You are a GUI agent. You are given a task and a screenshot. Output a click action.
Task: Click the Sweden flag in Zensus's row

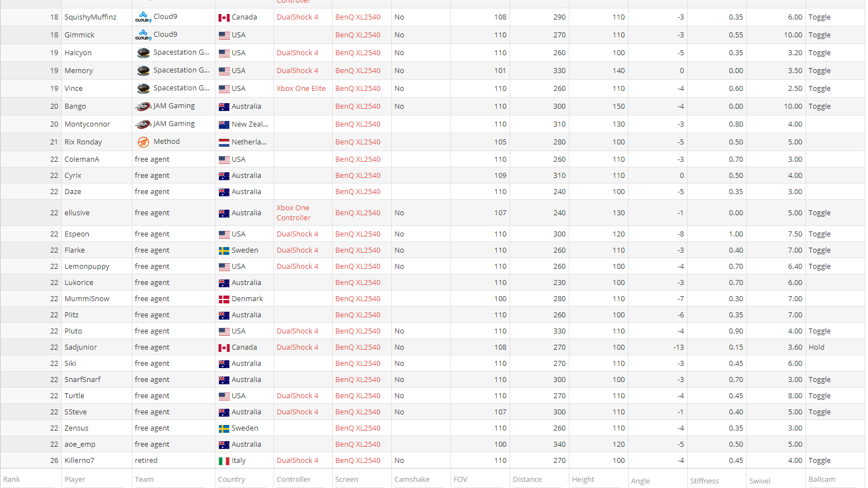224,429
